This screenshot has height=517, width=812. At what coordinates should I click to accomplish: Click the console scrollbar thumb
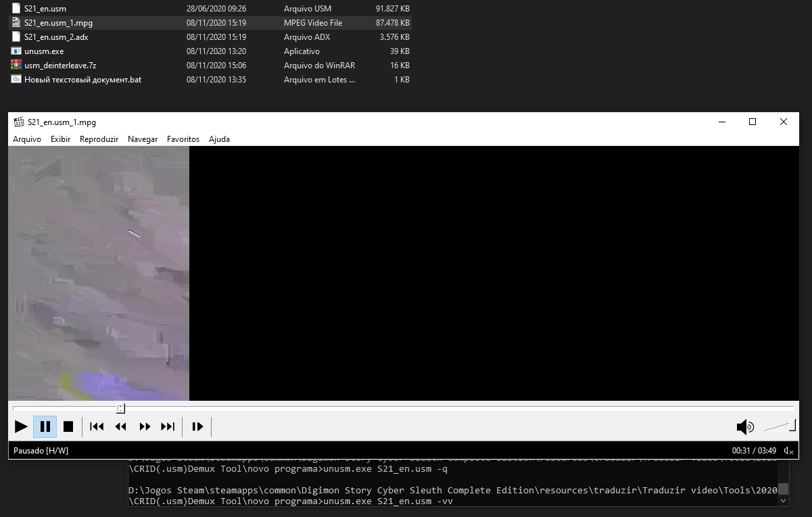coord(783,489)
